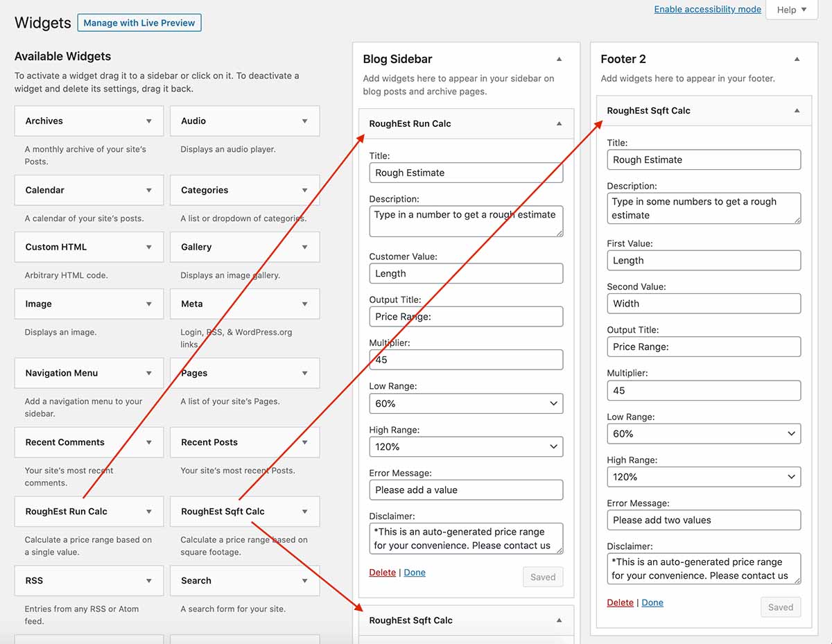832x644 pixels.
Task: Expand the RoughEst Sqft Calc available widget
Action: click(304, 512)
